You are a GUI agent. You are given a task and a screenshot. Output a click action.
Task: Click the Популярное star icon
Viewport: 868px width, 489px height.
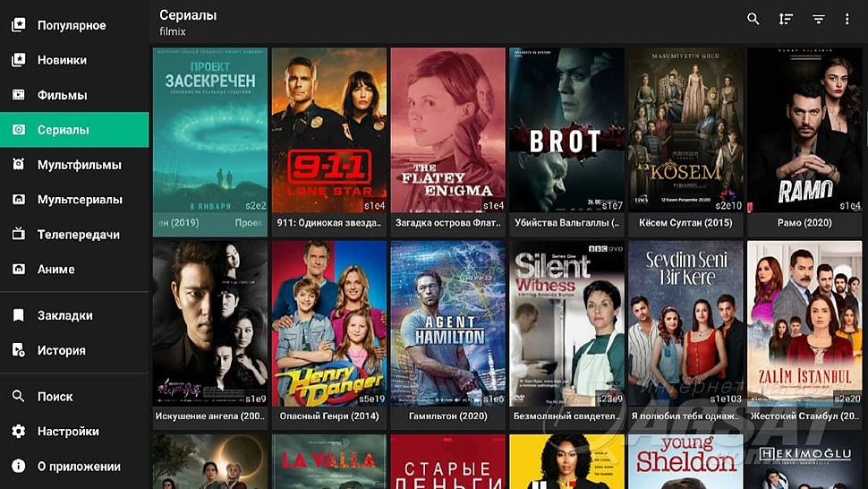18,25
